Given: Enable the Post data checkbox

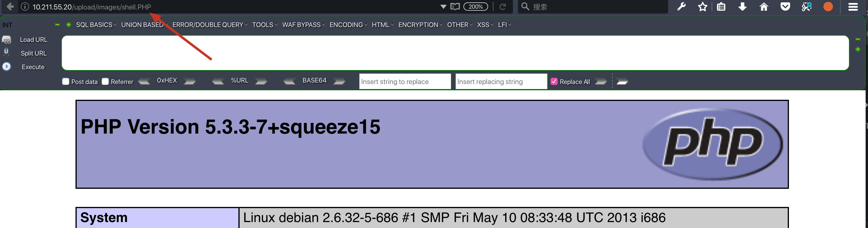Looking at the screenshot, I should click(x=66, y=81).
